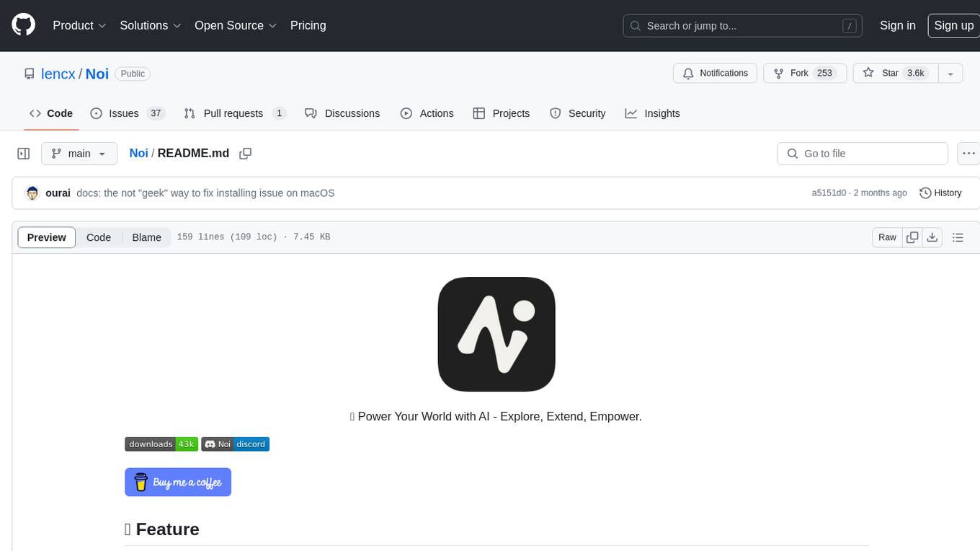Open the Discussions tab
Image resolution: width=980 pixels, height=551 pixels.
click(342, 113)
